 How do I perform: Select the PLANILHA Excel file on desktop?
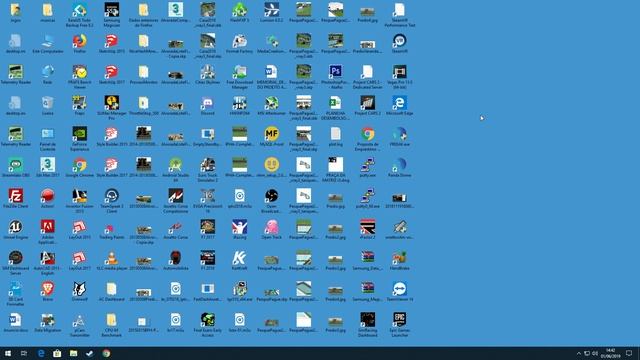click(x=336, y=103)
